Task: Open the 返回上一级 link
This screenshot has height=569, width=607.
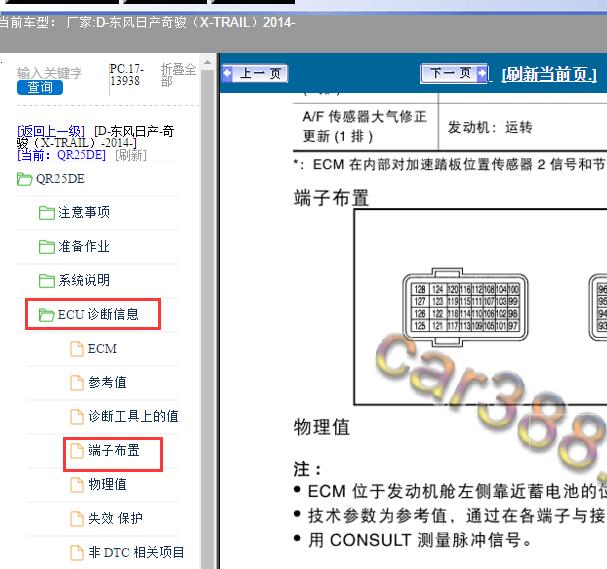Action: pyautogui.click(x=51, y=131)
